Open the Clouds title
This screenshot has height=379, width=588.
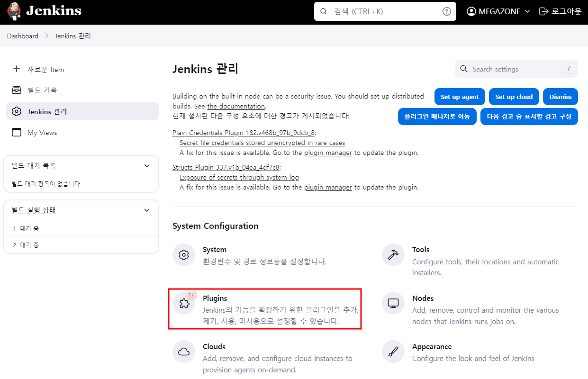click(214, 347)
